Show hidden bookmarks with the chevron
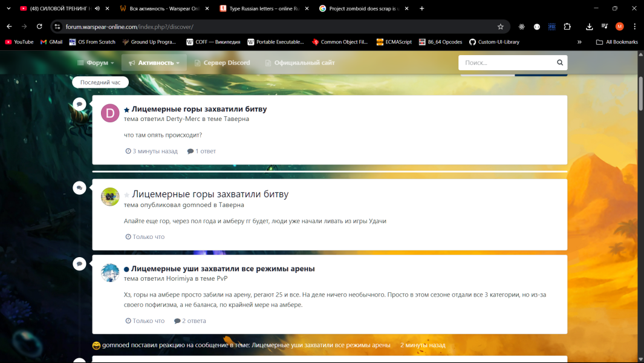644x363 pixels. [579, 42]
